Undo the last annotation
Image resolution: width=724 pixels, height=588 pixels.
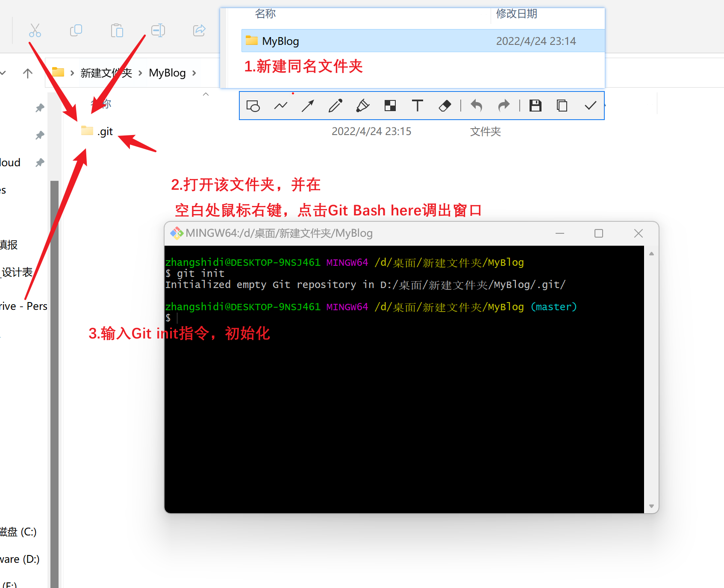coord(477,106)
